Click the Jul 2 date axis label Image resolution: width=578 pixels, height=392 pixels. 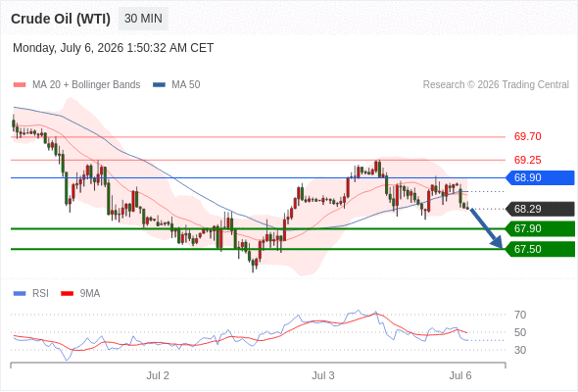[x=158, y=375]
